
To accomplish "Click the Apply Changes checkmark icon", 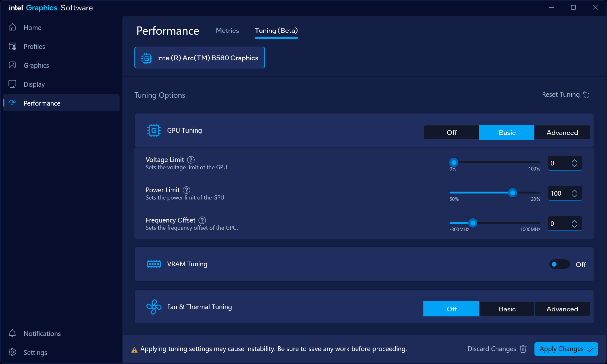I will click(590, 350).
